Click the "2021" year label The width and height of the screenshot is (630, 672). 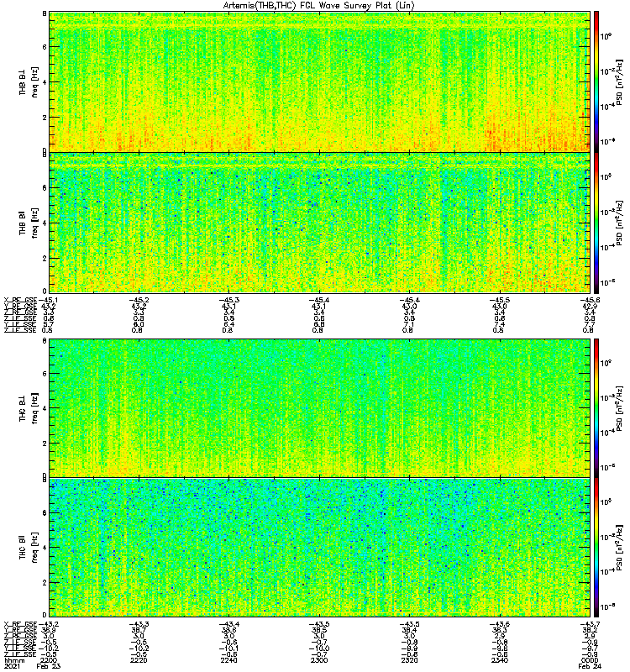click(x=12, y=666)
